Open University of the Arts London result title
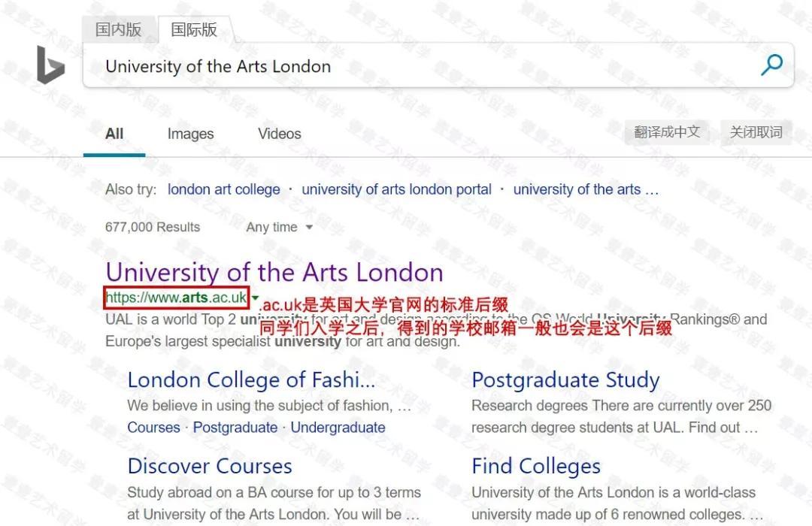Viewport: 812px width, 526px height. [274, 272]
